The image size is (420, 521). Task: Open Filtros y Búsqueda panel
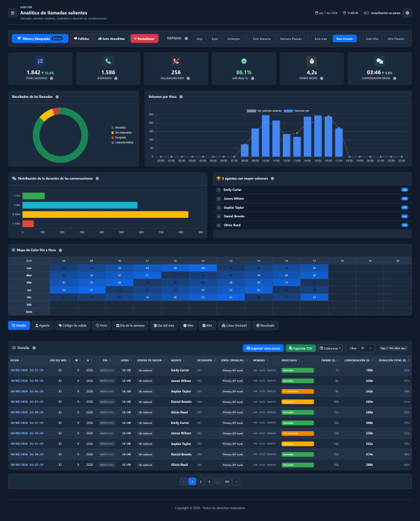40,39
